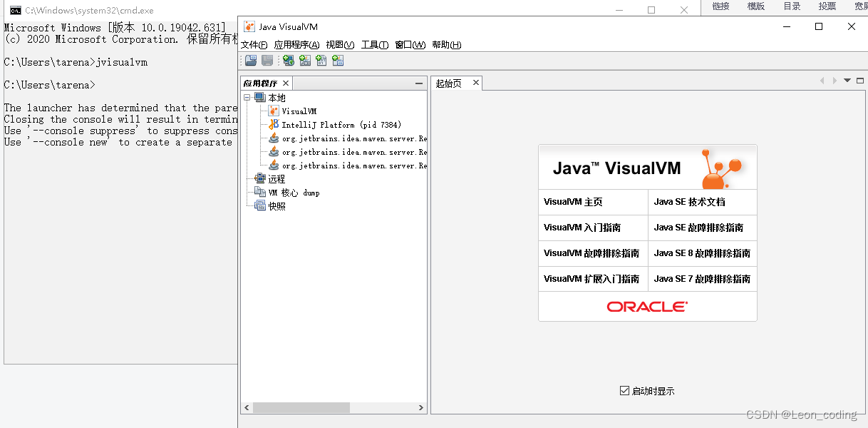This screenshot has width=868, height=428.
Task: Click the scroll documents left arrow
Action: click(x=822, y=81)
